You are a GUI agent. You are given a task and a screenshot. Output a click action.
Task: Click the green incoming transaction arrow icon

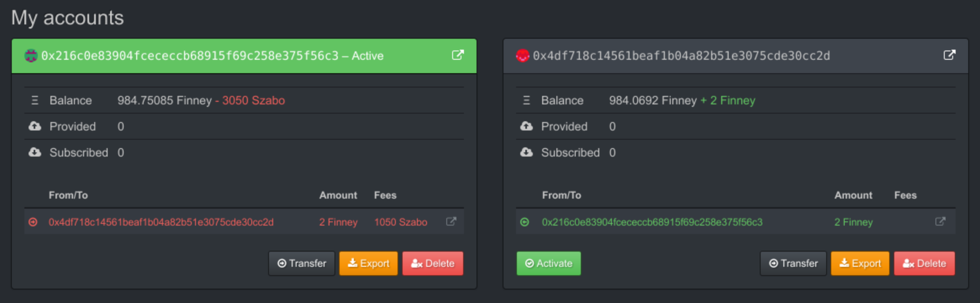pyautogui.click(x=524, y=222)
